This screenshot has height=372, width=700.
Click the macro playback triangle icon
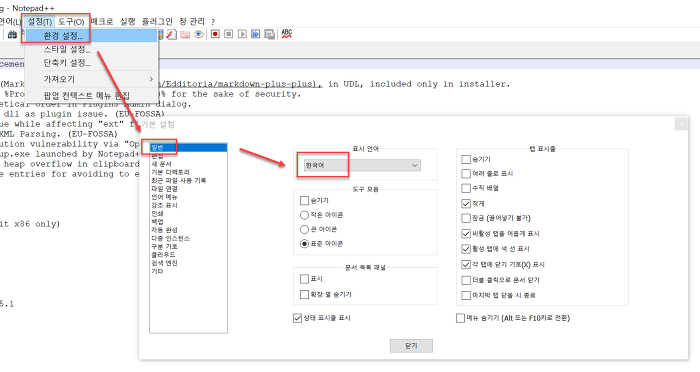[x=242, y=34]
